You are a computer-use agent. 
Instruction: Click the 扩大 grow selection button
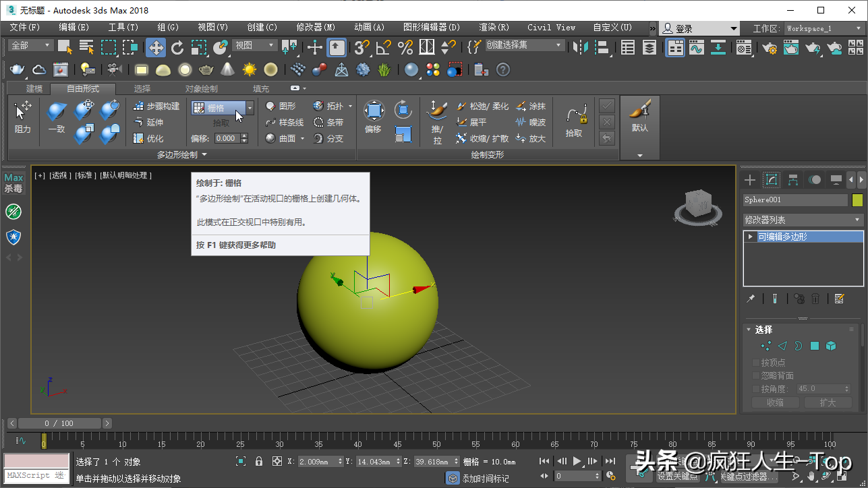coord(828,402)
